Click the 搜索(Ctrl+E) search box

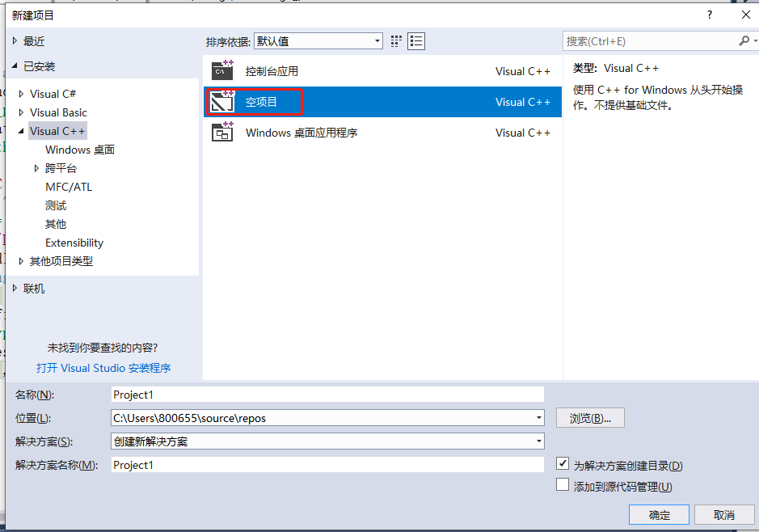pyautogui.click(x=651, y=41)
